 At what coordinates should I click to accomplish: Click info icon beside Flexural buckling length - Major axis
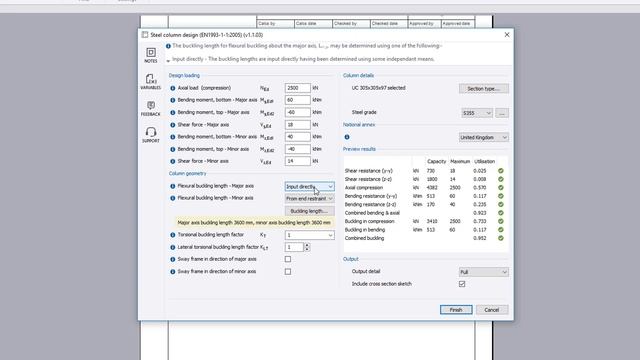(x=173, y=186)
